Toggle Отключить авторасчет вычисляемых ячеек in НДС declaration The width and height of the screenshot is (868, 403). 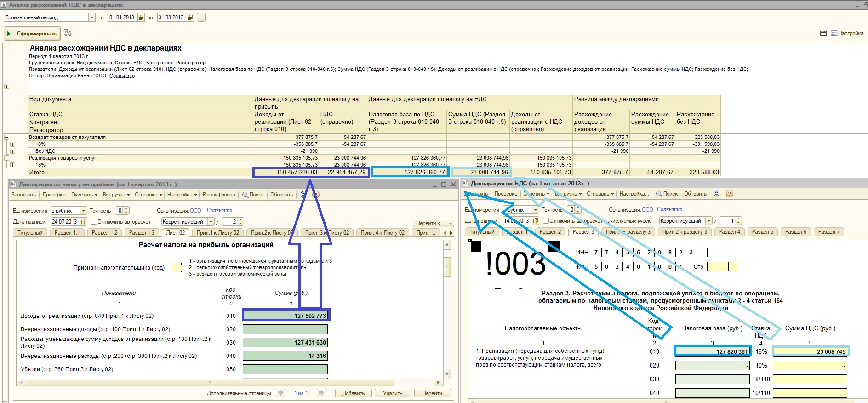point(546,221)
